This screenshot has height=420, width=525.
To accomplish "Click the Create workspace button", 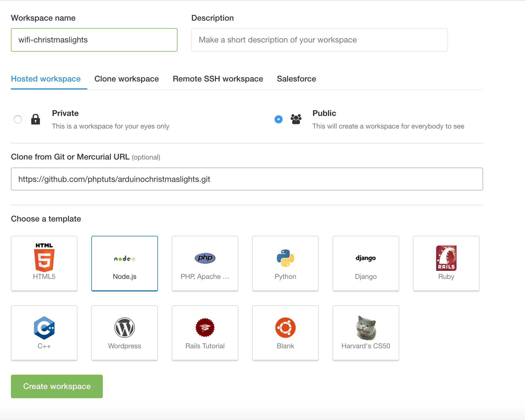I will click(x=57, y=386).
